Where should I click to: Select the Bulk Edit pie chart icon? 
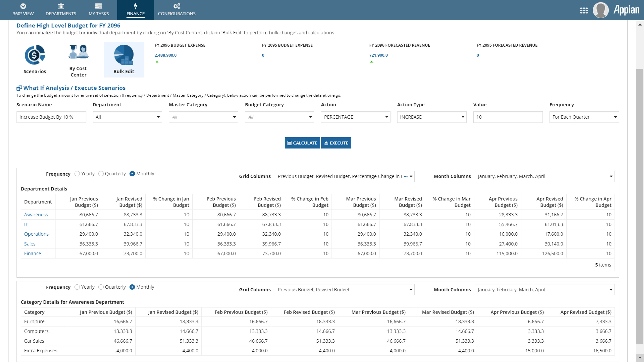pos(124,54)
